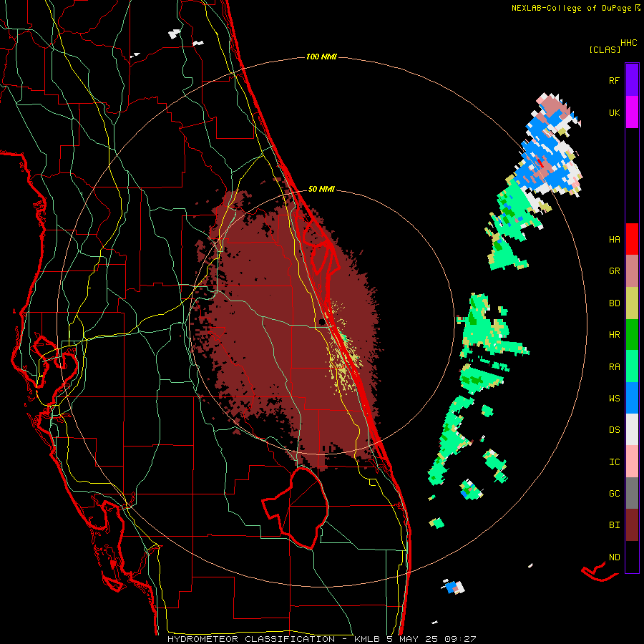Click the 'UK' legend label
Screen dimensions: 644x644
point(614,112)
